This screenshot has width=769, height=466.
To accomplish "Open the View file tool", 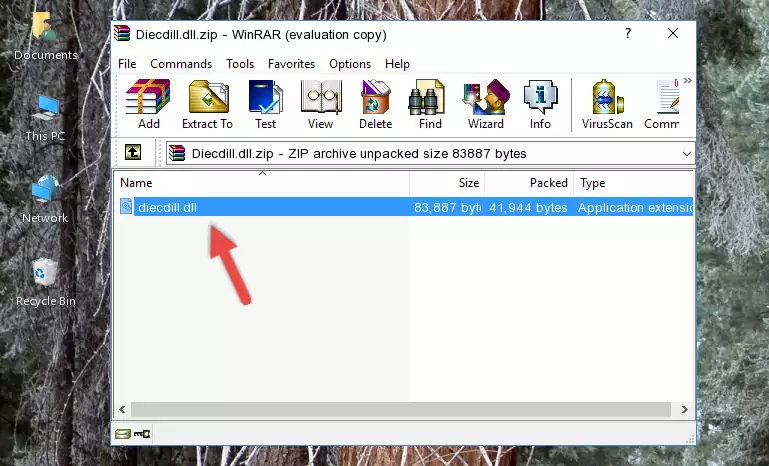I will pos(321,104).
